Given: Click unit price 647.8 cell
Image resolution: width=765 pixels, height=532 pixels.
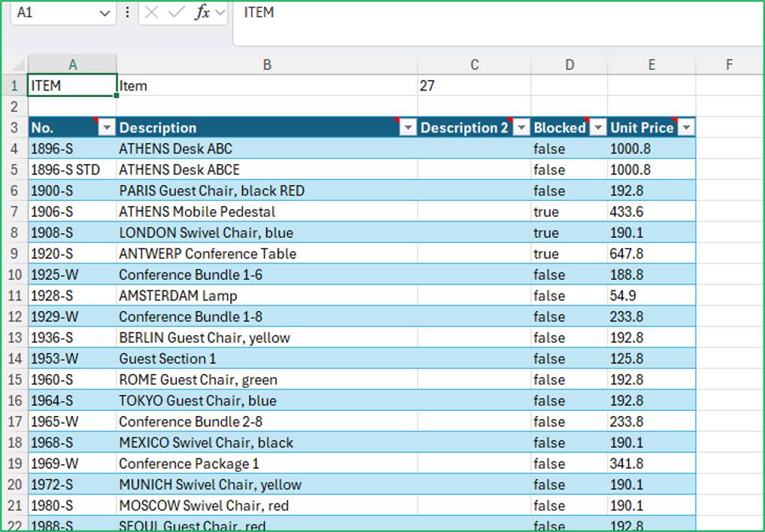Looking at the screenshot, I should 651,254.
